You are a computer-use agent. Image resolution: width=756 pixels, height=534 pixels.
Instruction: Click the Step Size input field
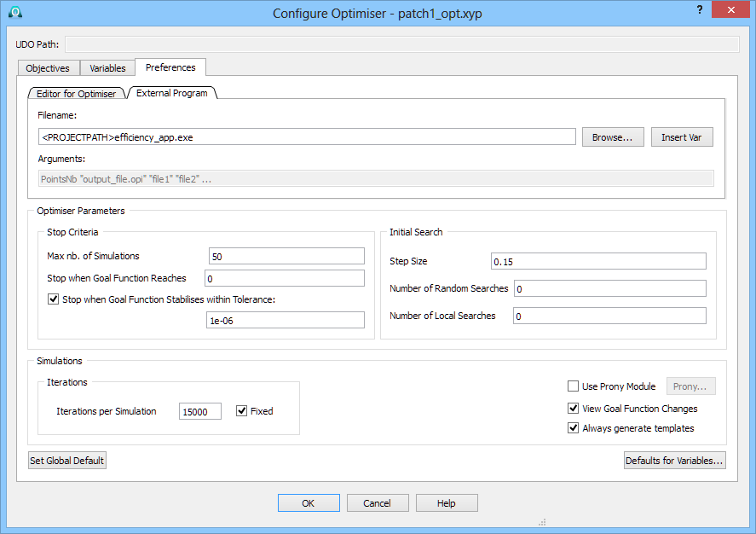pos(598,261)
